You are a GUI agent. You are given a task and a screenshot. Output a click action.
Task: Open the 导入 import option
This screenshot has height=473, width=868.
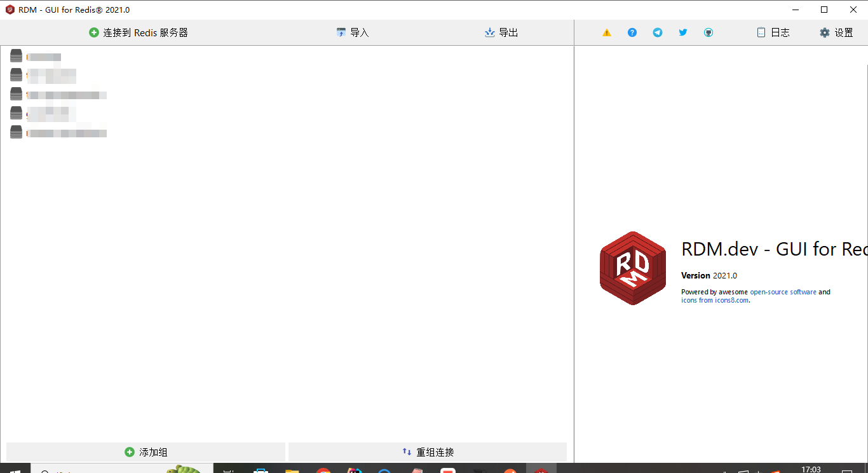353,32
